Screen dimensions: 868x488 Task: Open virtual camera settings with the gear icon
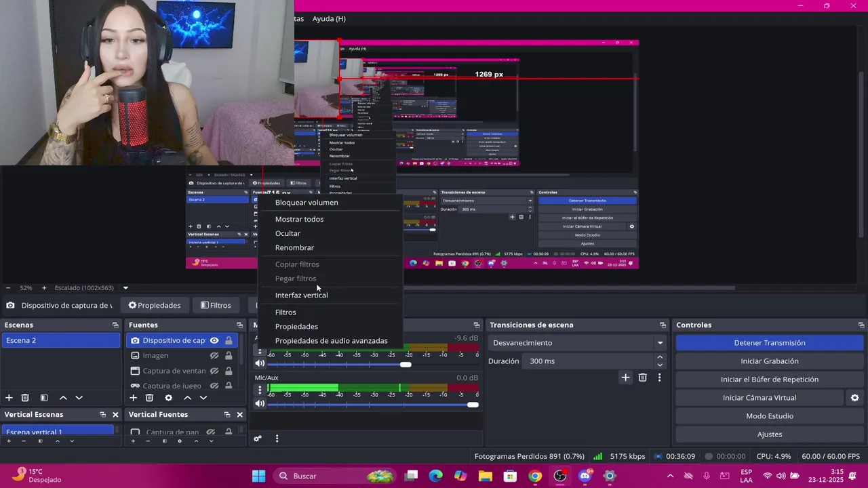tap(854, 398)
